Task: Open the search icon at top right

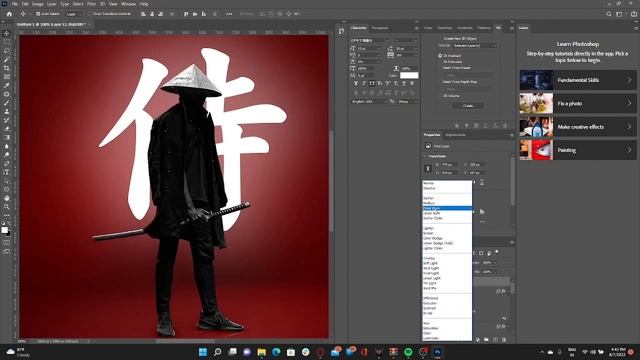Action: 609,14
